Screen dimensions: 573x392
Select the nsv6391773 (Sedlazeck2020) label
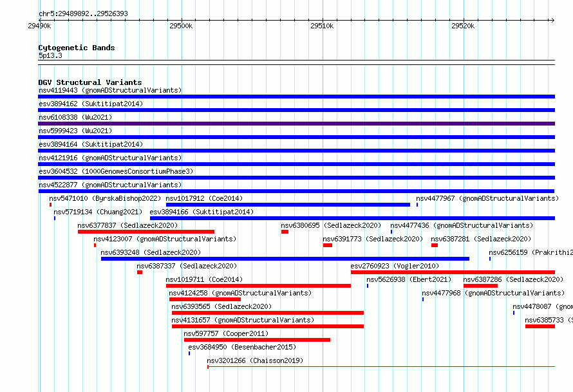(373, 239)
